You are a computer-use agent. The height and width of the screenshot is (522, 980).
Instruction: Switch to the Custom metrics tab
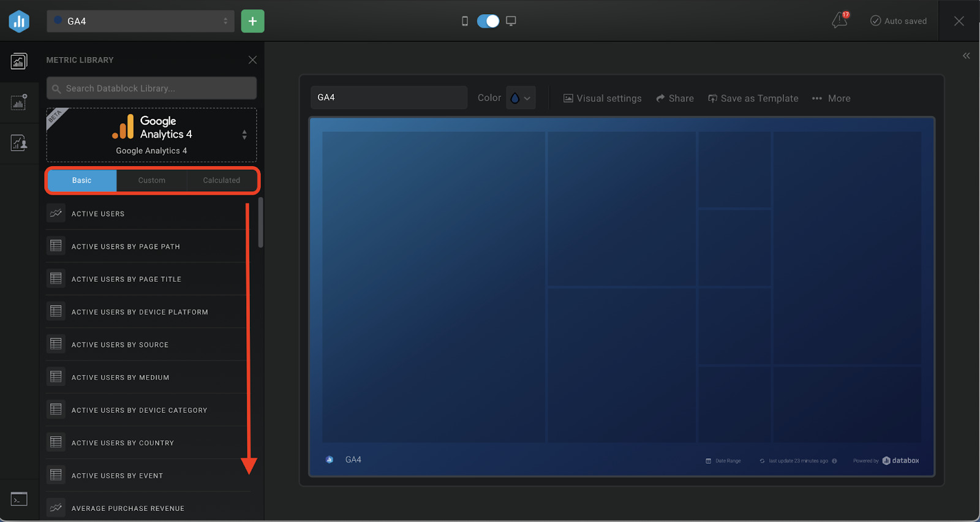point(152,180)
